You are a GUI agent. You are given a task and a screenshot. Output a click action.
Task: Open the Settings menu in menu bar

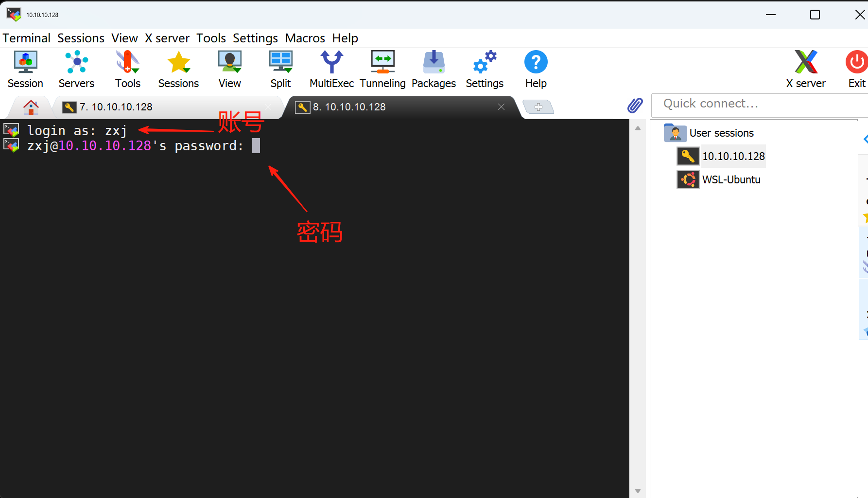click(x=255, y=38)
